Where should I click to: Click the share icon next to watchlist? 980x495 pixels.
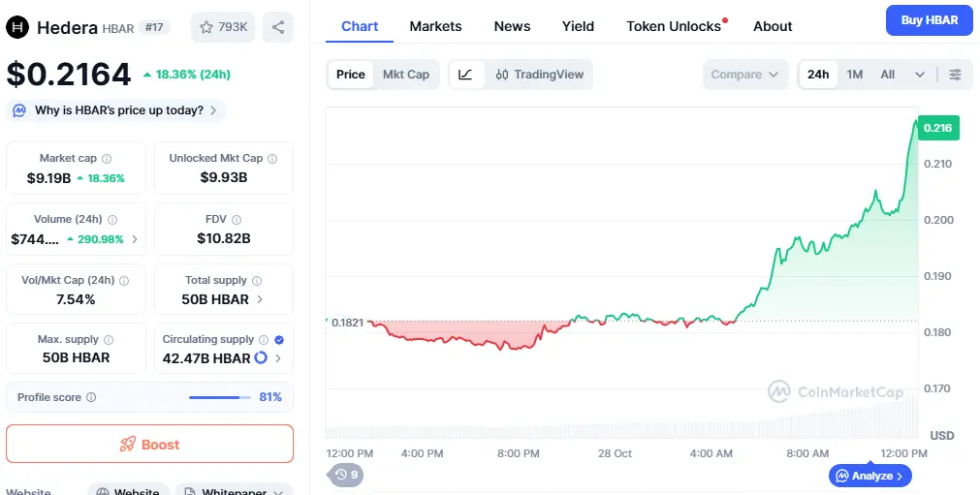click(x=278, y=27)
